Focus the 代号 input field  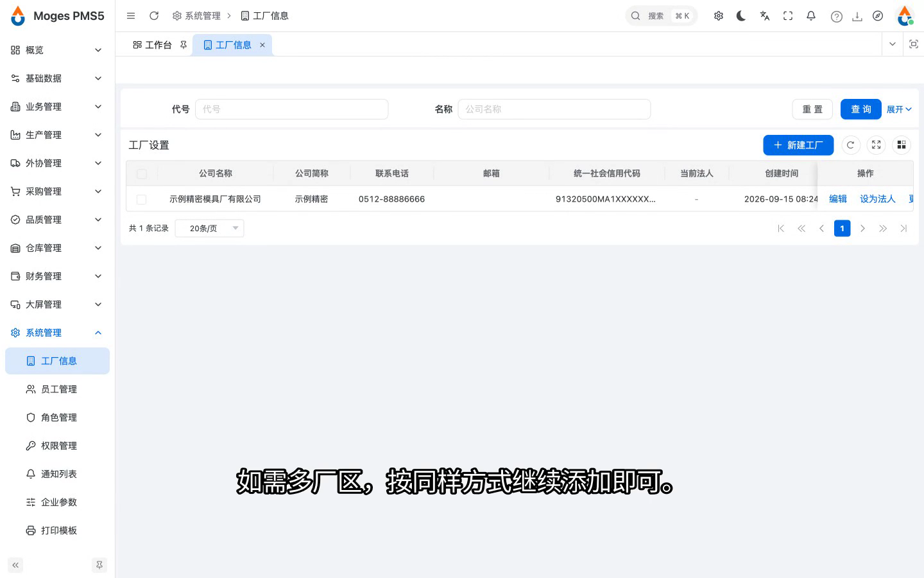[x=291, y=109]
